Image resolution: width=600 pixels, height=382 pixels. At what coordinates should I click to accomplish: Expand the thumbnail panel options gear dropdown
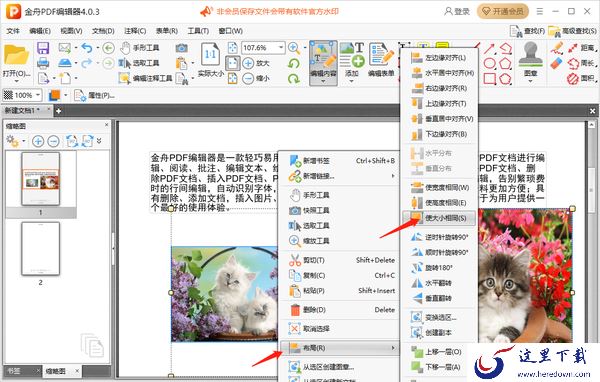(24, 141)
